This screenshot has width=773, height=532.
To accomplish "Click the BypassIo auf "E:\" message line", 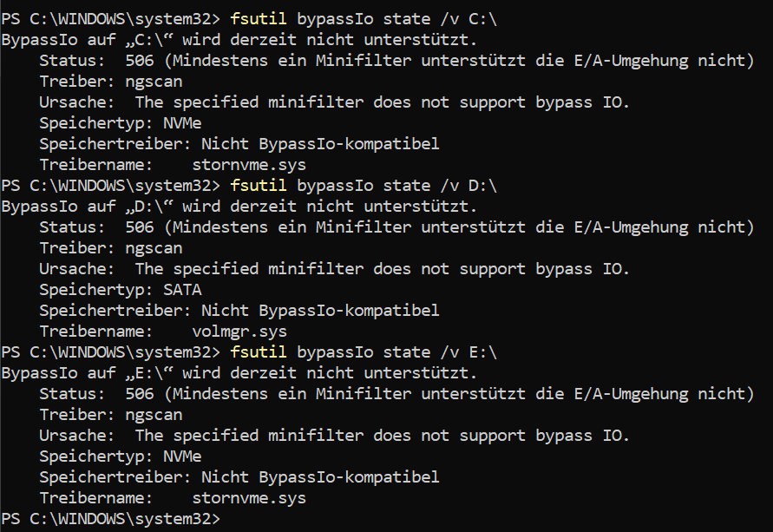I will (x=239, y=373).
